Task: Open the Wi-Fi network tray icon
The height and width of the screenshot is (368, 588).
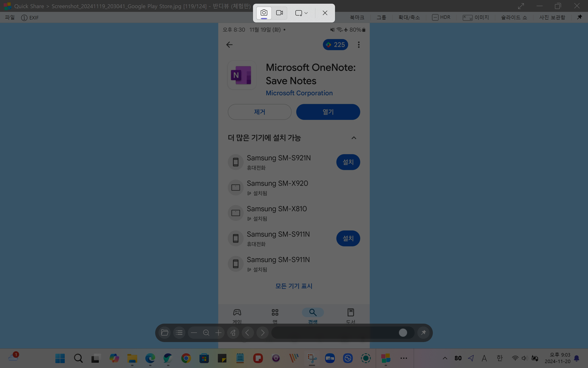Action: (515, 358)
